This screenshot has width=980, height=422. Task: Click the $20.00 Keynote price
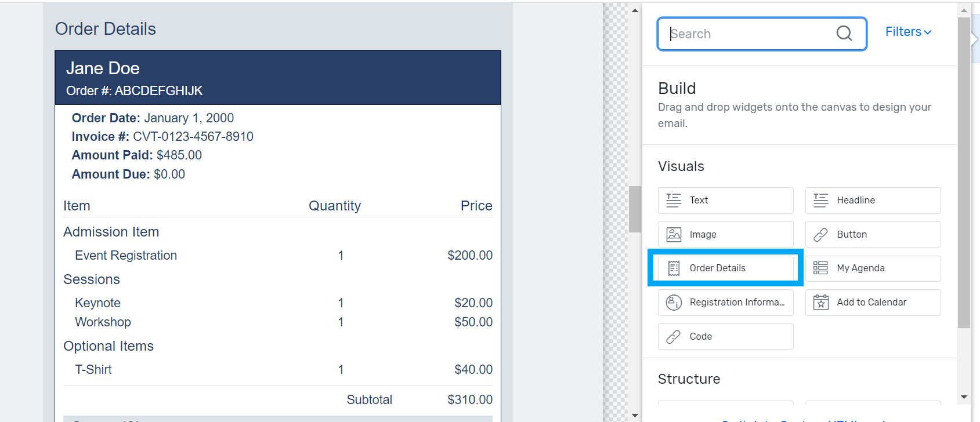point(473,303)
